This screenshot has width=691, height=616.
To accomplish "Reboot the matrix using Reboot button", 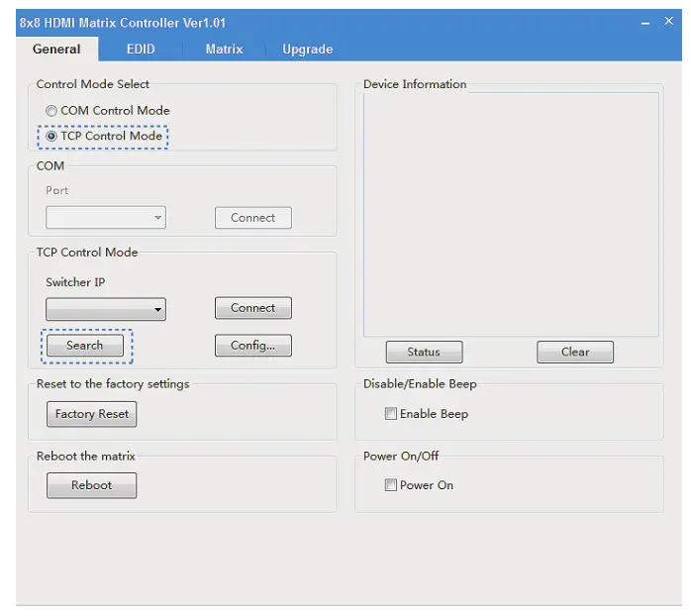I will pyautogui.click(x=91, y=485).
